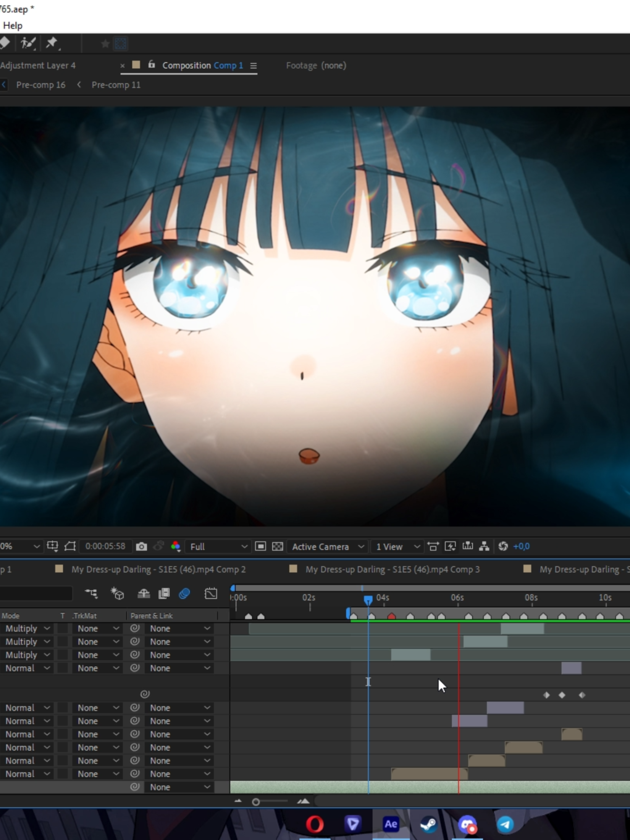This screenshot has width=630, height=840.
Task: Reset exposure with the aperture icon
Action: coord(503,546)
